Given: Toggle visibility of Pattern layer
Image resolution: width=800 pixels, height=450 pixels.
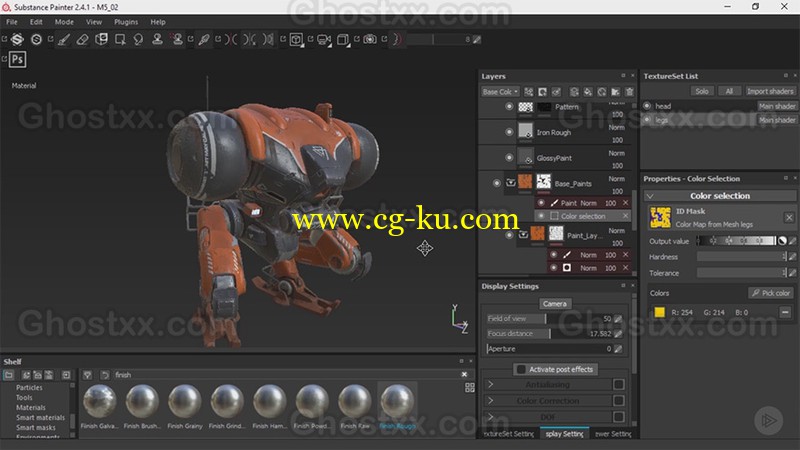Looking at the screenshot, I should 509,107.
